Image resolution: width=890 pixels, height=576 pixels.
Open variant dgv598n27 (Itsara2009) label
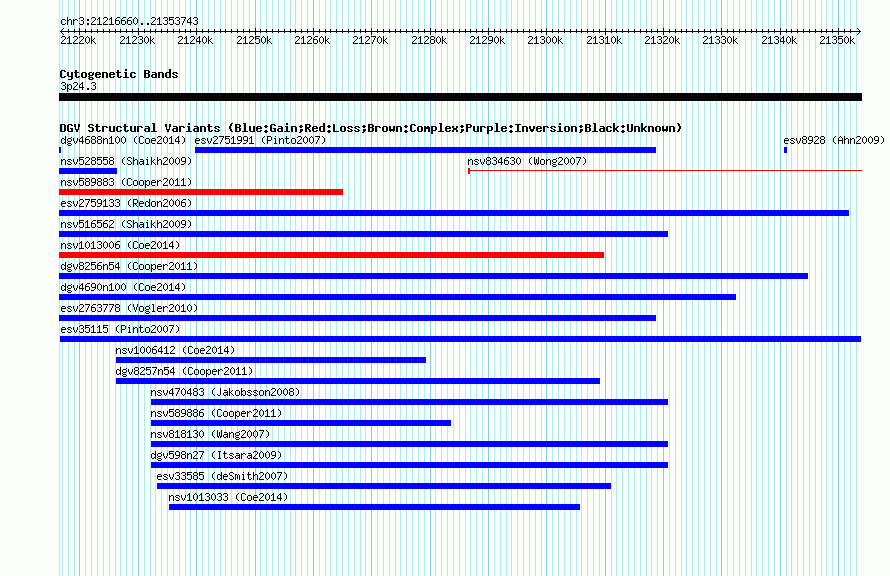point(216,455)
